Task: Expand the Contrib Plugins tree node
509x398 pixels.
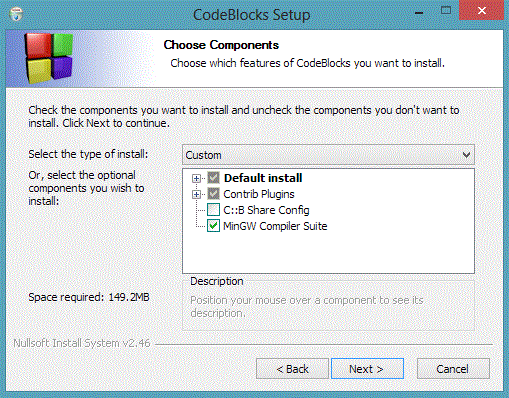Action: click(196, 194)
